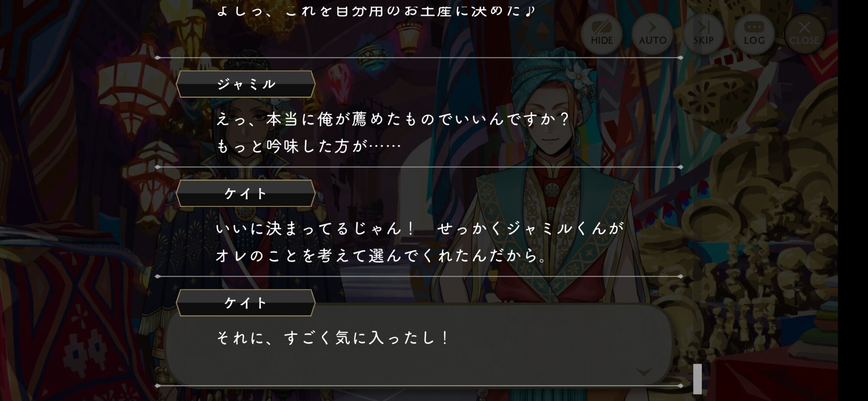Viewport: 868px width, 401px height.
Task: Skip the story with SKIP button
Action: click(703, 34)
